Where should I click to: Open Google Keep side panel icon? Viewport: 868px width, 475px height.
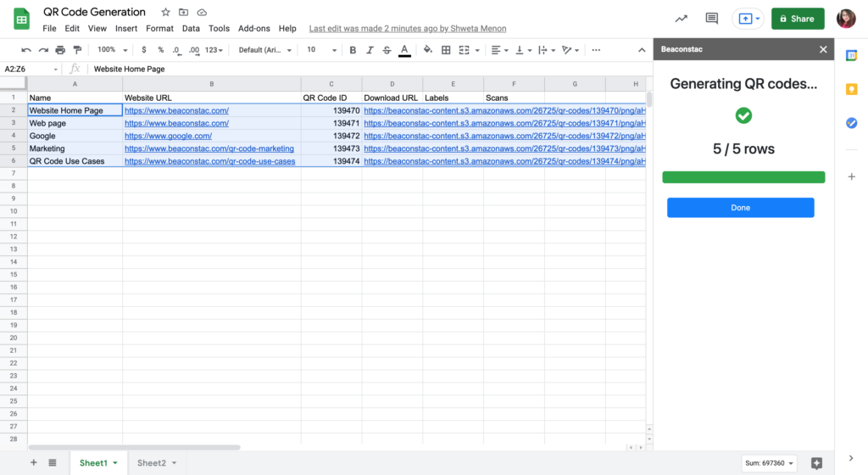(851, 90)
